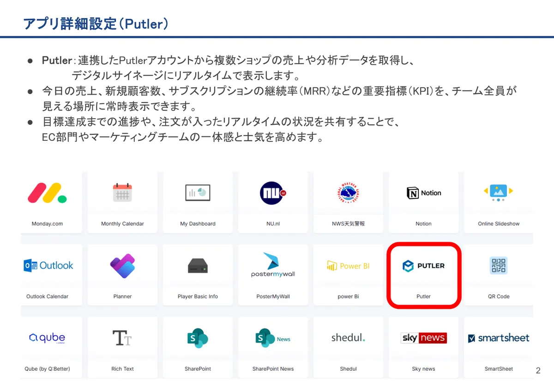
Task: Click the "Planner" card label
Action: click(122, 296)
